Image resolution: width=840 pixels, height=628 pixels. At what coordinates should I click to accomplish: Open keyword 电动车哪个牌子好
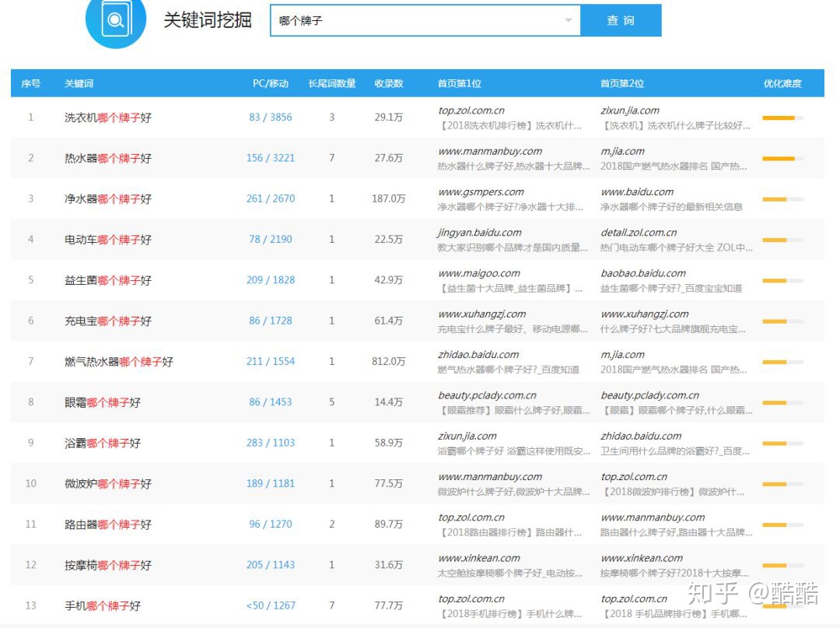[107, 240]
